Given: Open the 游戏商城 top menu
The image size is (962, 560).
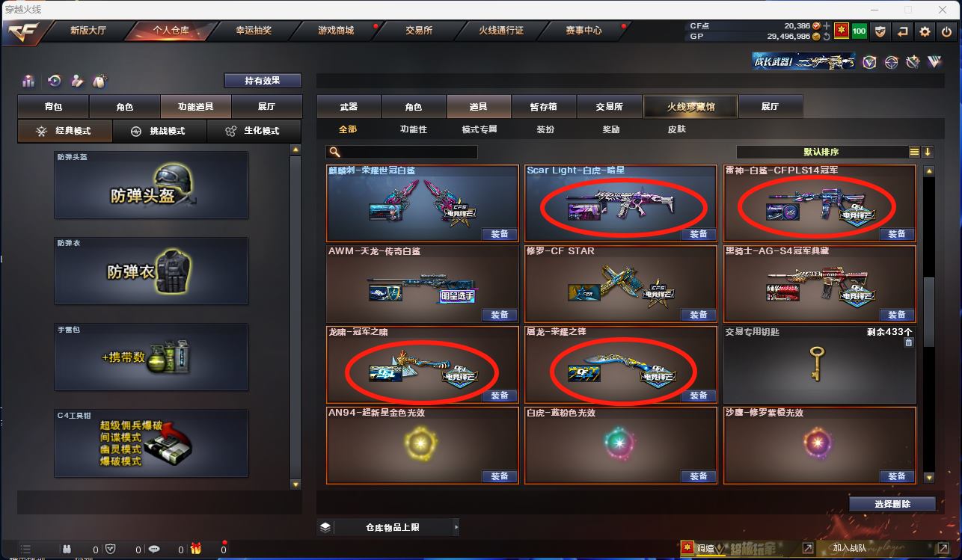Looking at the screenshot, I should (336, 31).
